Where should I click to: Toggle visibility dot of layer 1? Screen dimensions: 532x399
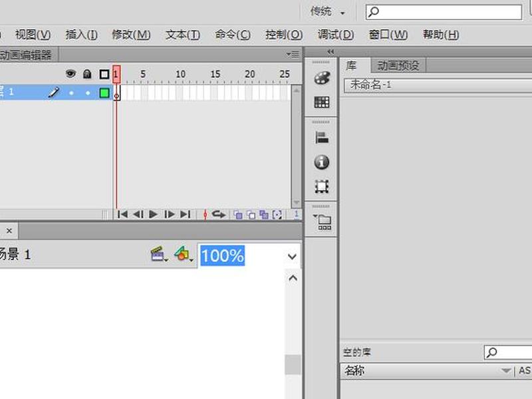pyautogui.click(x=71, y=92)
